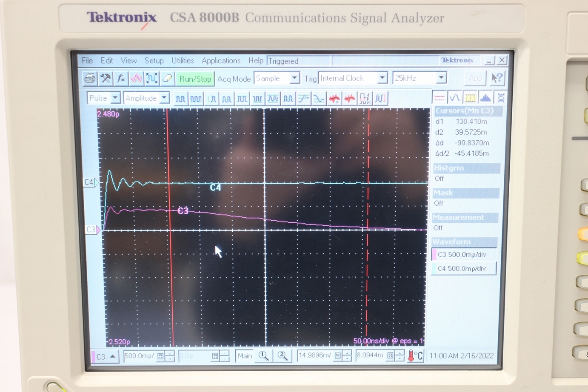588x392 pixels.
Task: Click the d1 130.410m cursor readout
Action: click(x=462, y=121)
